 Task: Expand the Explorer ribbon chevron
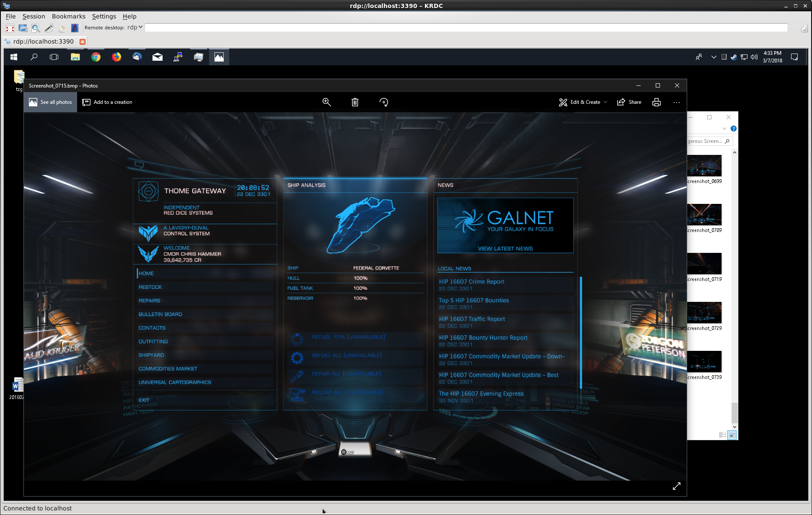point(724,129)
